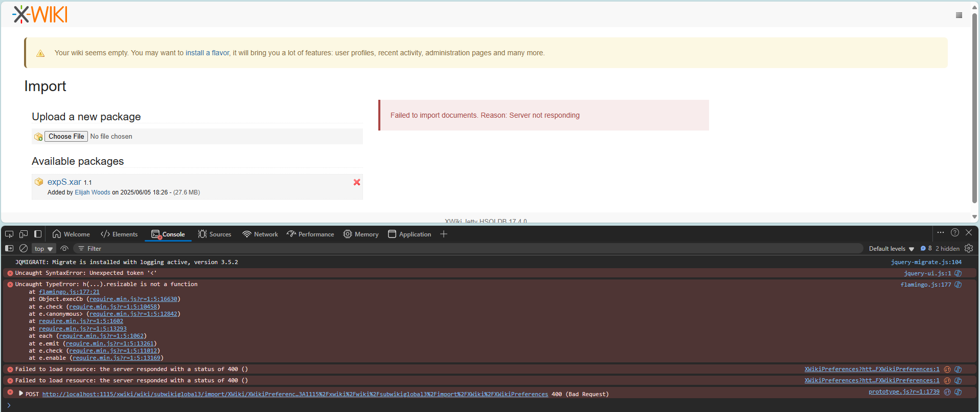Open the Default levels dropdown
The height and width of the screenshot is (412, 980).
[x=892, y=249]
